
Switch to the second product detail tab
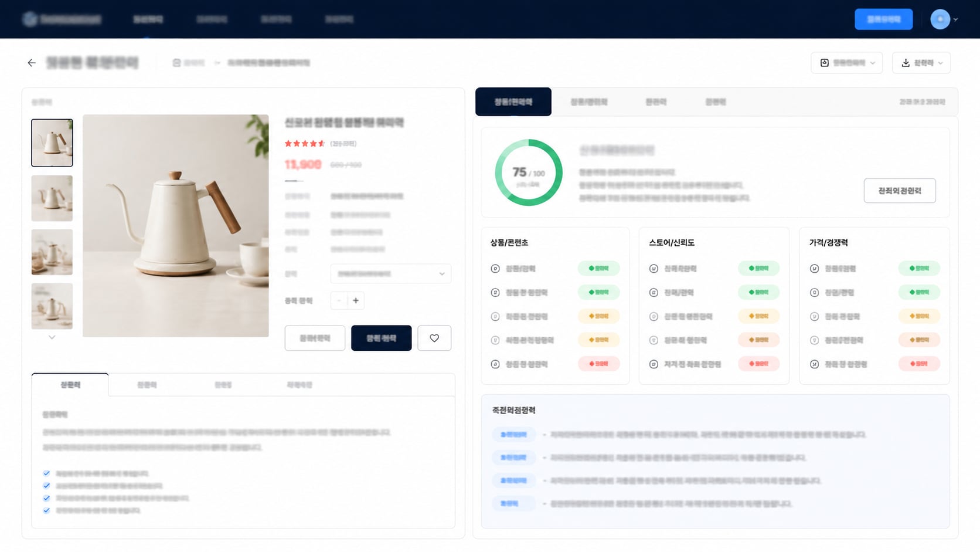147,385
